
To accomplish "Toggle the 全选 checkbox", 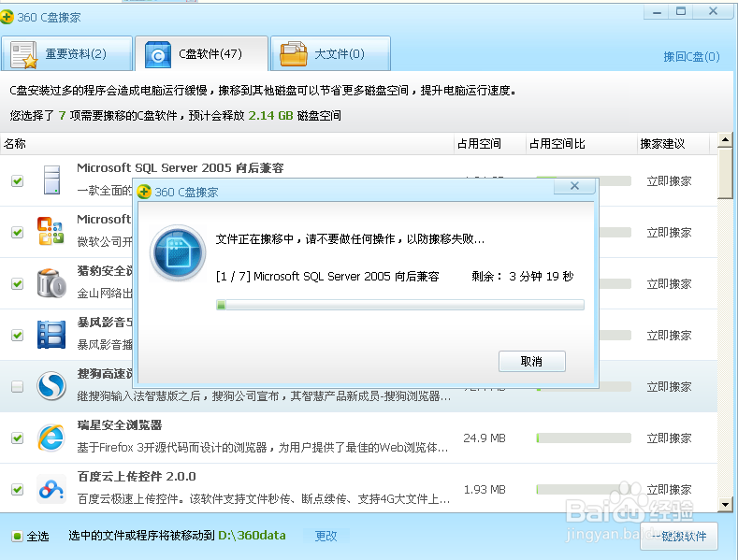I will point(18,536).
